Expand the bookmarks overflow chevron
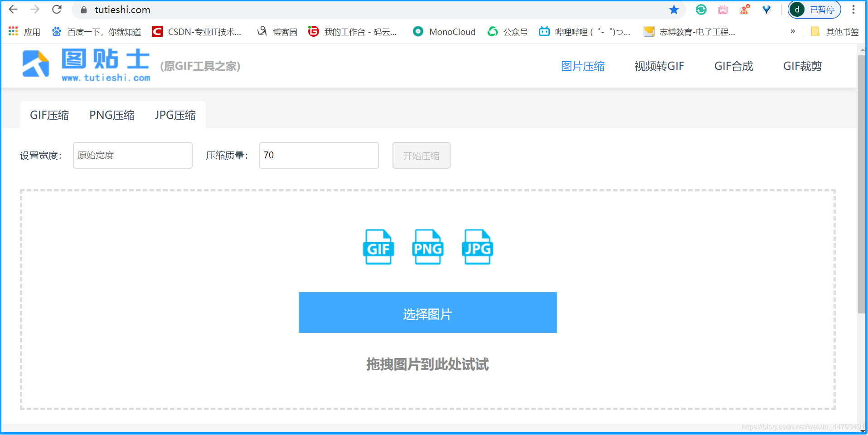 point(793,31)
